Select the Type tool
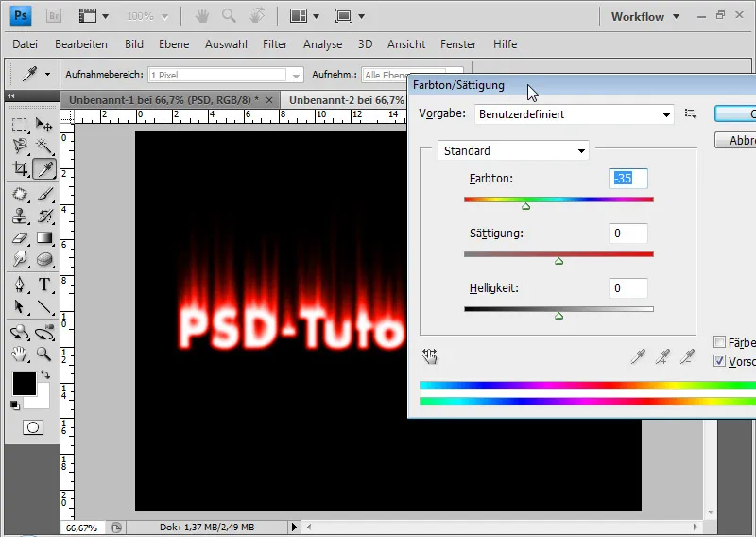756x537 pixels. tap(44, 285)
